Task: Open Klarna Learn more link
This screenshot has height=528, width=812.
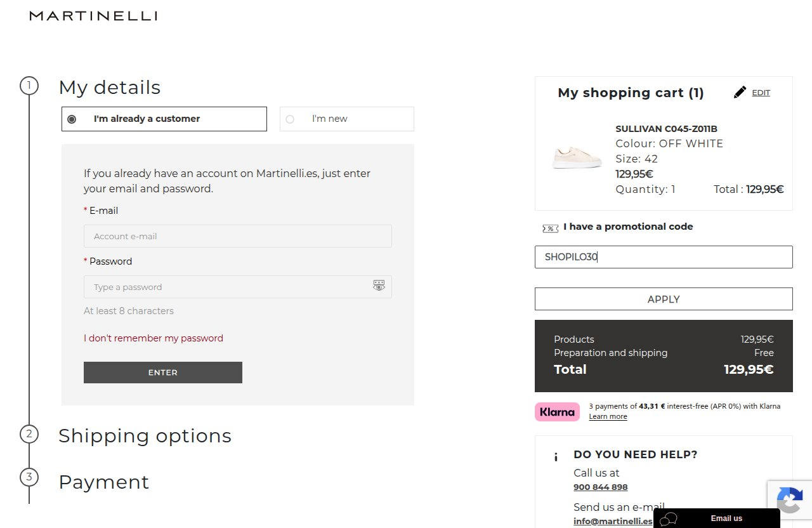Action: pos(608,416)
